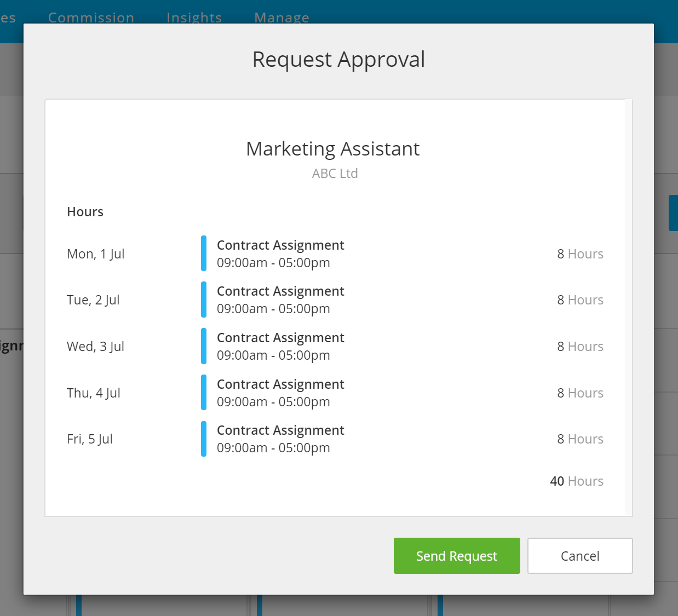Select the Mon, 1 Jul date row
Image resolution: width=678 pixels, height=616 pixels.
[x=335, y=254]
